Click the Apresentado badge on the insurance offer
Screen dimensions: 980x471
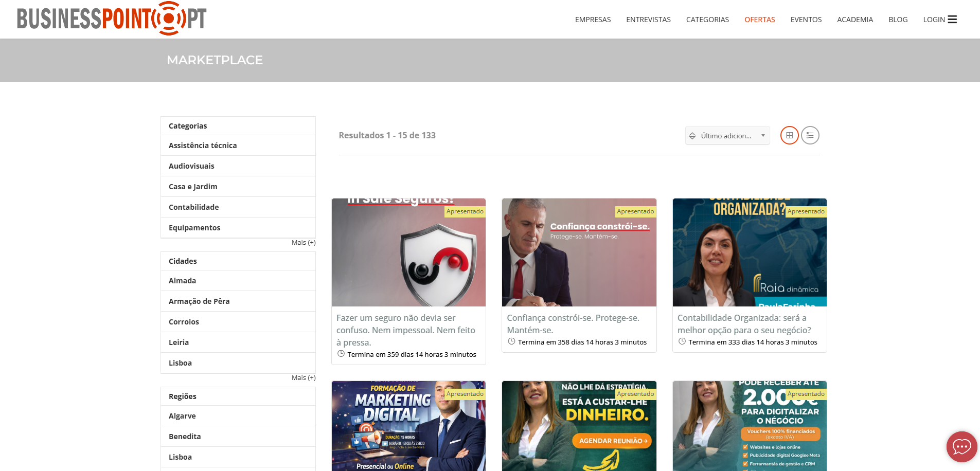[x=465, y=211]
